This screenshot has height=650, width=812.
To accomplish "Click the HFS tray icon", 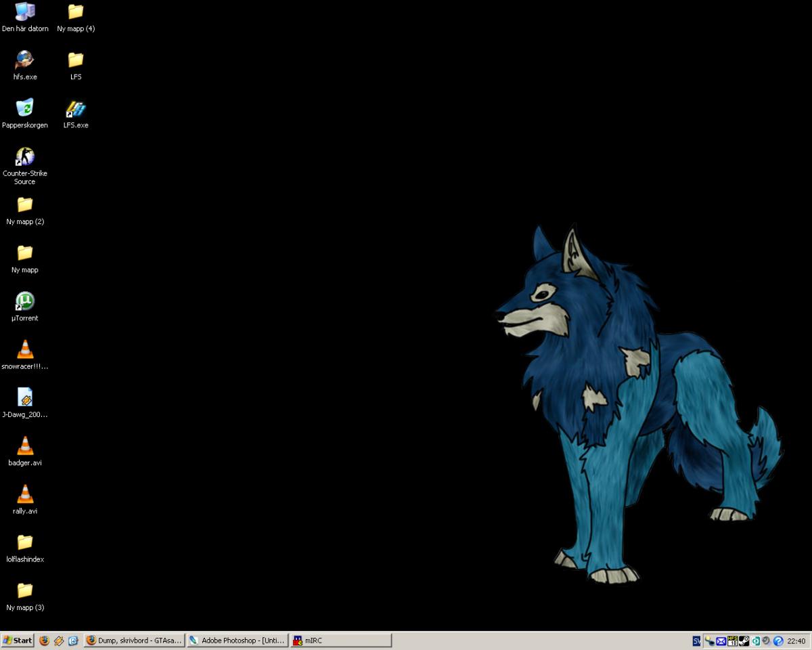I will [x=732, y=641].
